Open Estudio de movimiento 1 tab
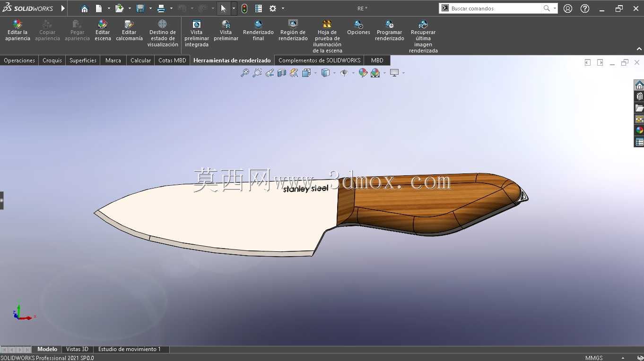Image resolution: width=644 pixels, height=361 pixels. [130, 349]
